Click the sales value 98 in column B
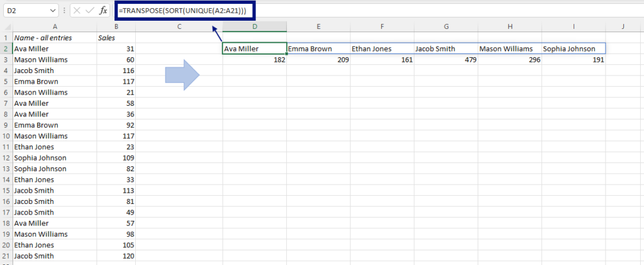The image size is (644, 265). (116, 234)
